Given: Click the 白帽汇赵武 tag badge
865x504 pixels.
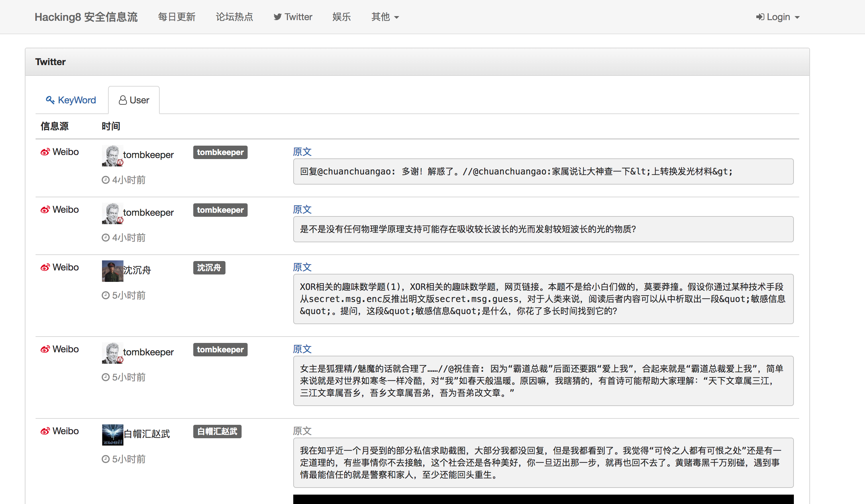Looking at the screenshot, I should (217, 431).
